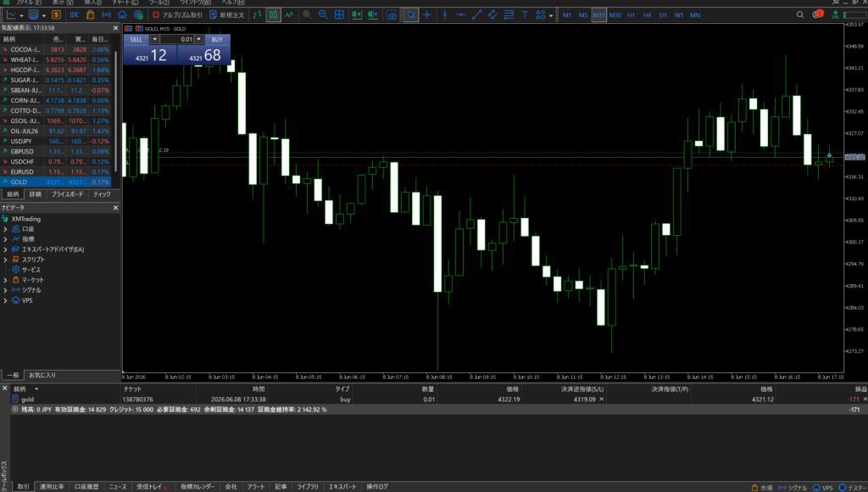Select the trendline drawing tool

click(x=476, y=15)
